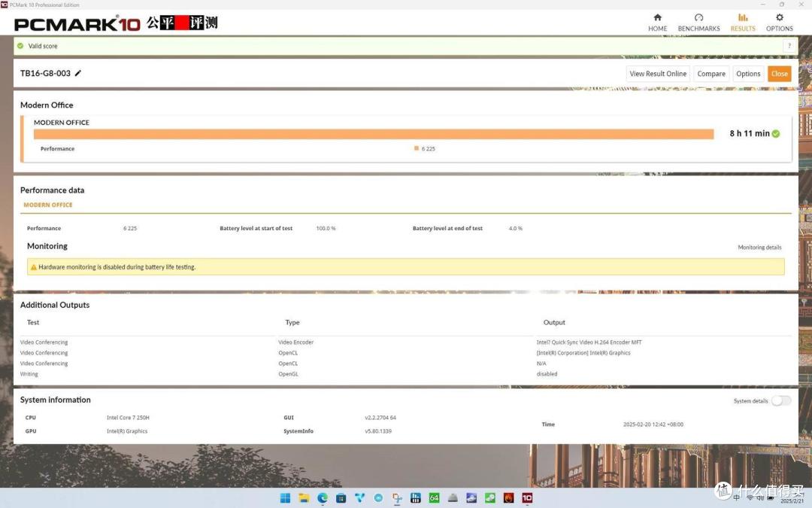This screenshot has width=812, height=508.
Task: Open File Explorer from the taskbar
Action: 304,498
